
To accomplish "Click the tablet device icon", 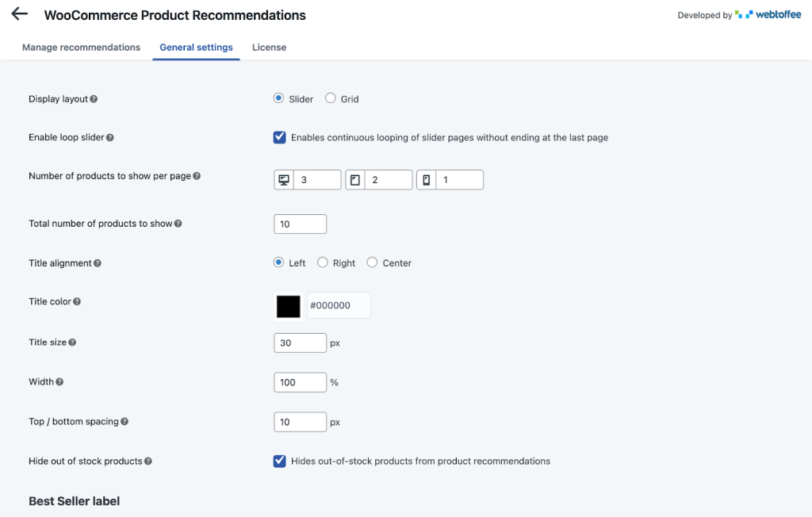I will point(355,180).
